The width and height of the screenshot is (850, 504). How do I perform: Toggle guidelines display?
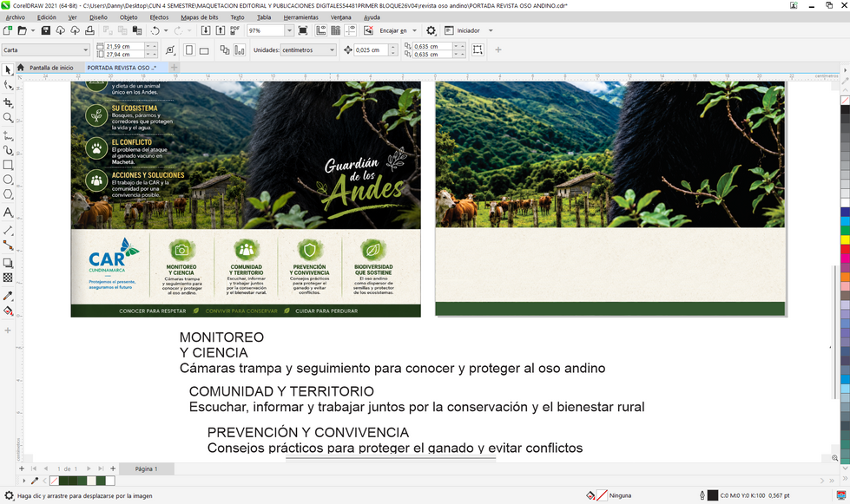pyautogui.click(x=351, y=31)
